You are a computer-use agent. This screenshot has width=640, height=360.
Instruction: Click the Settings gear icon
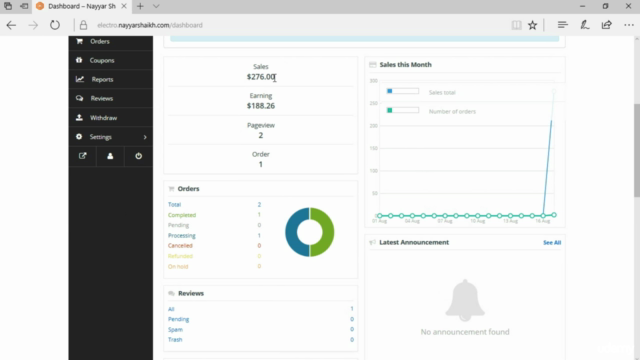click(79, 137)
